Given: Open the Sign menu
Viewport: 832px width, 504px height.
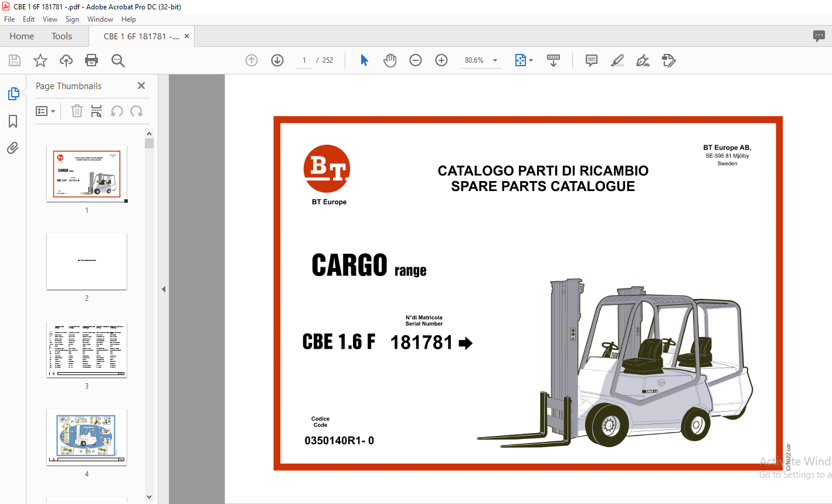Looking at the screenshot, I should coord(72,19).
